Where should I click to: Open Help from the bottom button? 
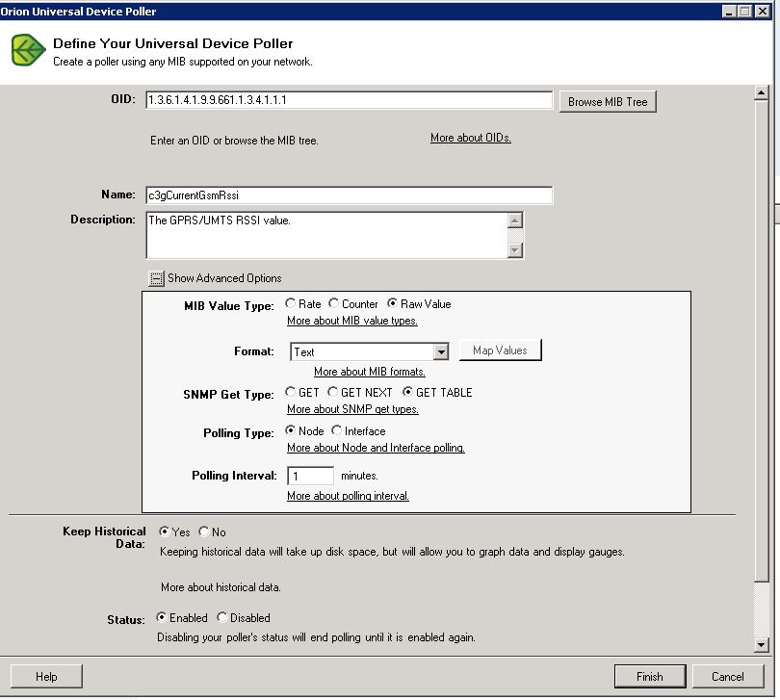tap(46, 677)
